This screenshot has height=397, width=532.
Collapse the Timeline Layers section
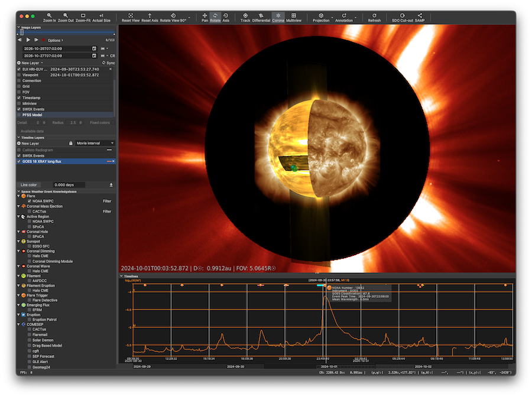19,137
